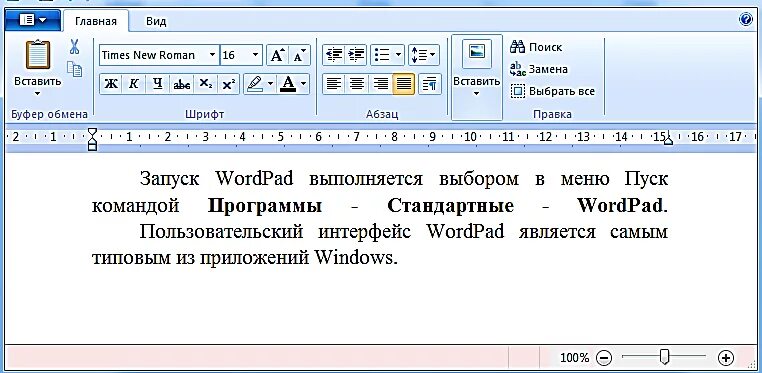The width and height of the screenshot is (762, 373).
Task: Click the zoom slider handle
Action: [664, 357]
